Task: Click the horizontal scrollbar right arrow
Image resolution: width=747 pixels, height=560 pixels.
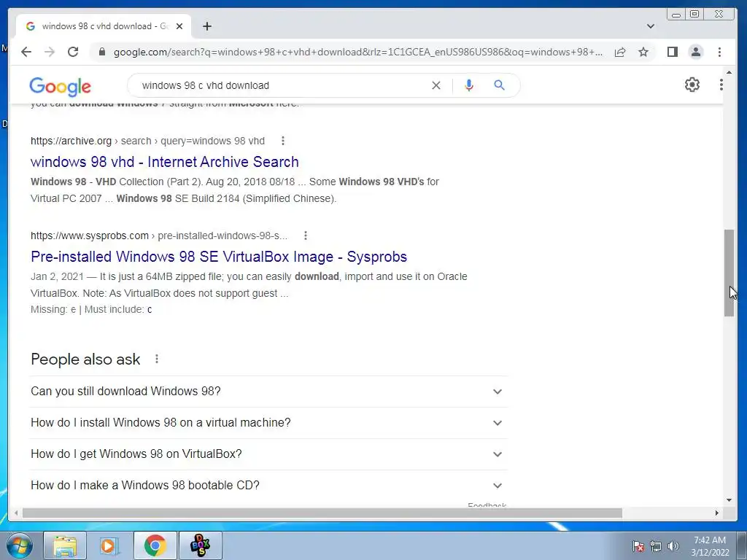Action: click(x=716, y=513)
